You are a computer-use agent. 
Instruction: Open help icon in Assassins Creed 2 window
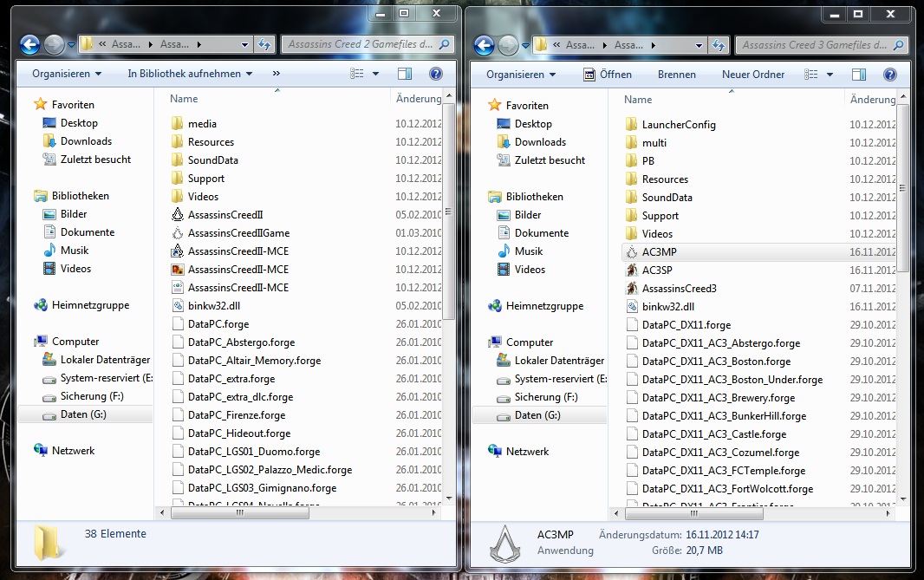pyautogui.click(x=435, y=74)
